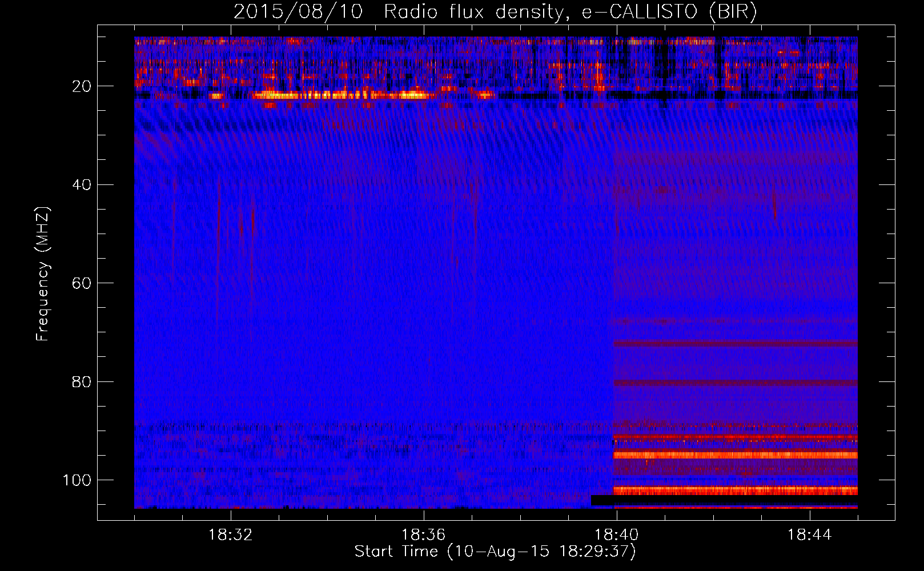This screenshot has height=571, width=924.
Task: Click the 20 frequency tick label
Action: (82, 86)
